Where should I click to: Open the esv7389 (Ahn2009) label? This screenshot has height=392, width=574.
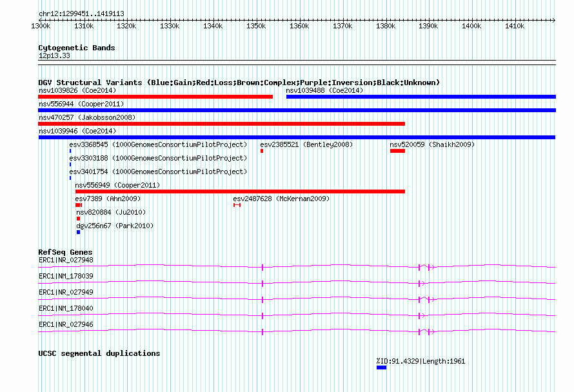click(x=108, y=199)
